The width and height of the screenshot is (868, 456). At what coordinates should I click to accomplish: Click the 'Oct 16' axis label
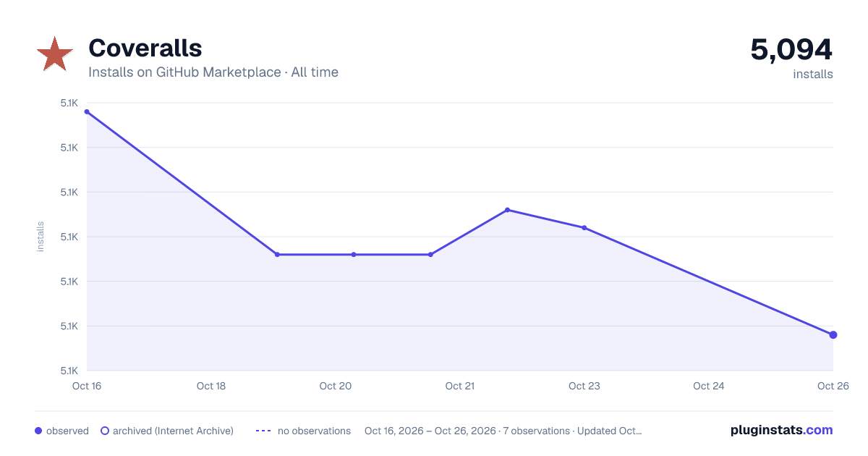(x=87, y=386)
